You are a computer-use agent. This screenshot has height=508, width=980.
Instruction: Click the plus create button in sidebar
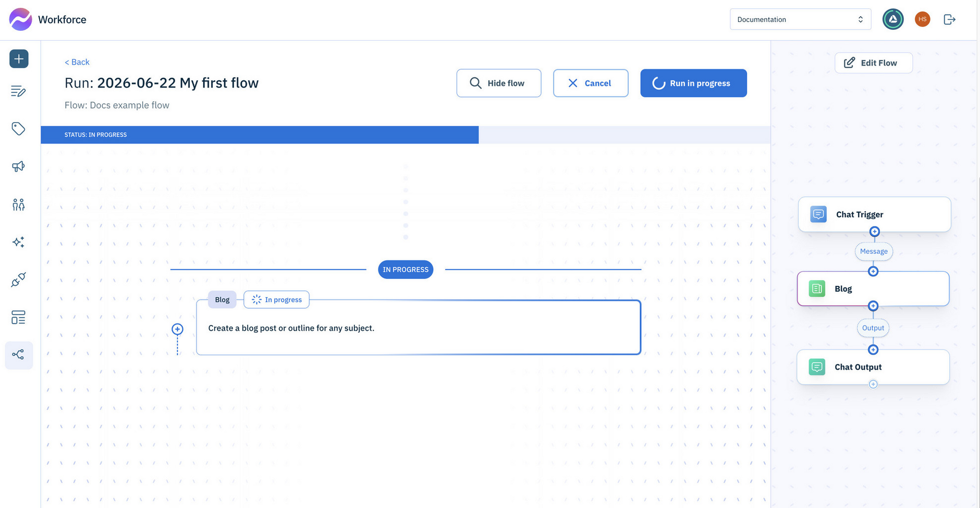coord(19,59)
